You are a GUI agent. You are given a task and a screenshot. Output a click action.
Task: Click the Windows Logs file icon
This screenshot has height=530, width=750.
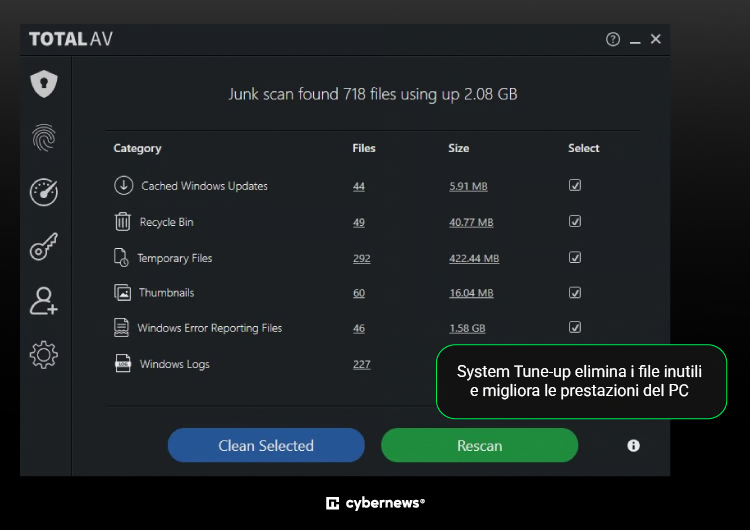click(x=122, y=364)
